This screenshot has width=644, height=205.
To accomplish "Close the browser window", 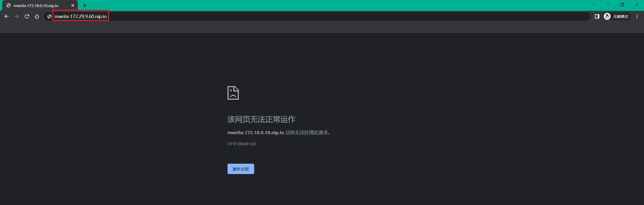I will (x=637, y=5).
